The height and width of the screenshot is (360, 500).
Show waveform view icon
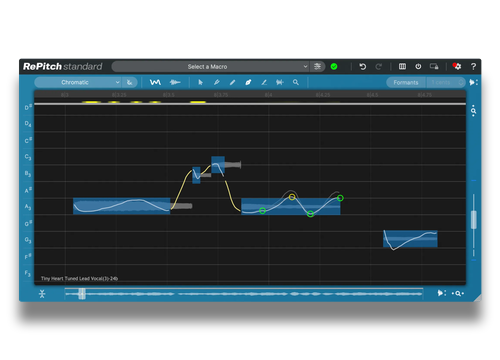point(175,82)
